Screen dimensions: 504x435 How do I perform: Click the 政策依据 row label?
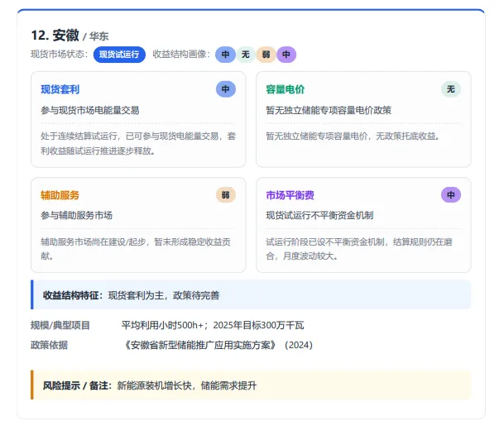click(49, 345)
